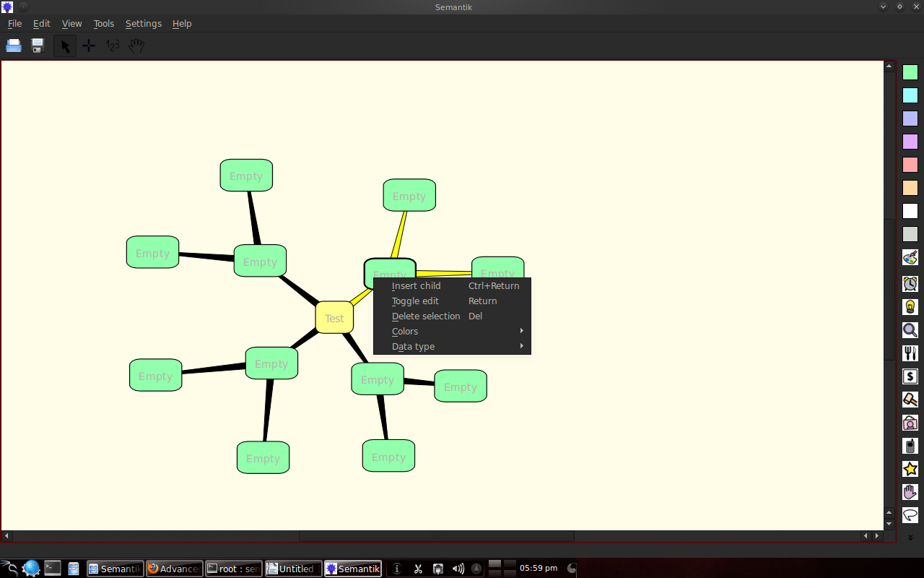
Task: Open the Settings menu
Action: coord(144,23)
